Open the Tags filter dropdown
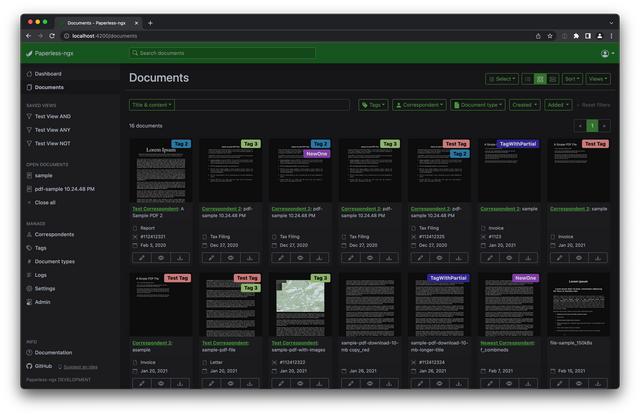 (x=373, y=105)
